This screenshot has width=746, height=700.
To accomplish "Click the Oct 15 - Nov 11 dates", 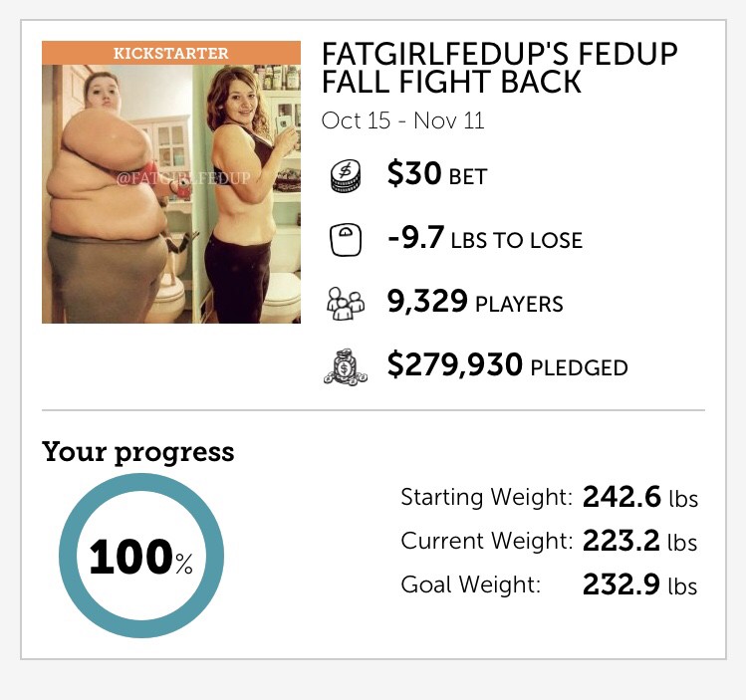I will [x=403, y=120].
